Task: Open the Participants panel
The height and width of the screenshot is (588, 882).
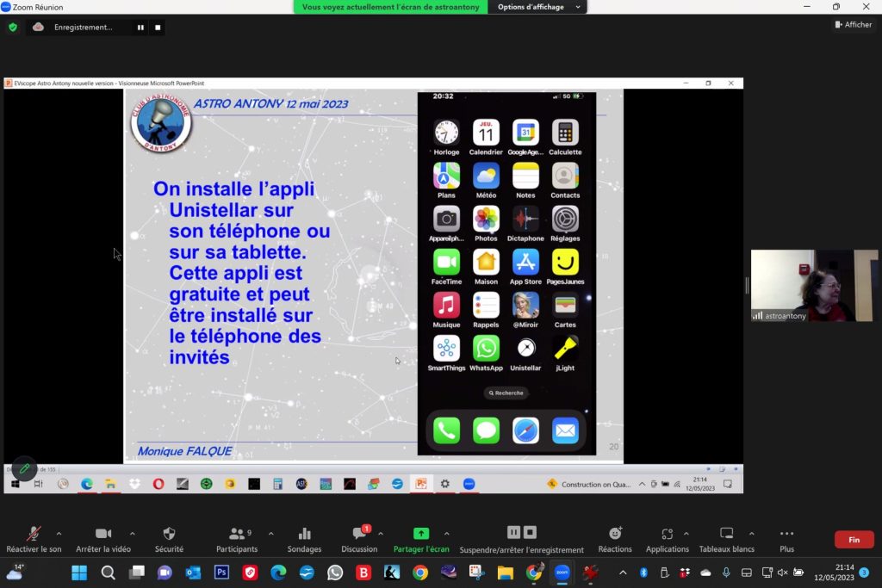Action: (237, 540)
